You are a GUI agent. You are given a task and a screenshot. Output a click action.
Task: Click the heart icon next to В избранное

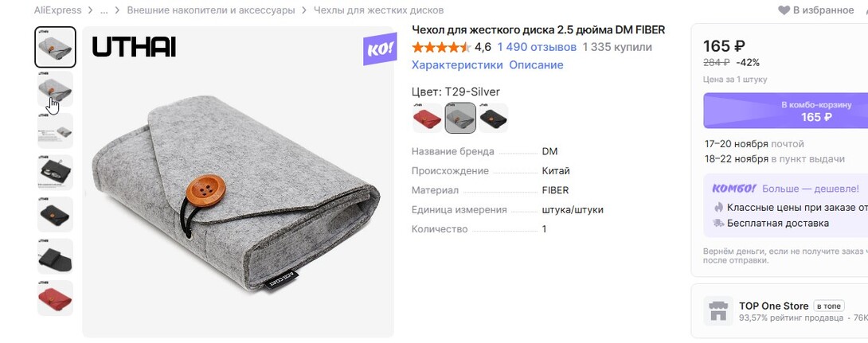click(784, 10)
